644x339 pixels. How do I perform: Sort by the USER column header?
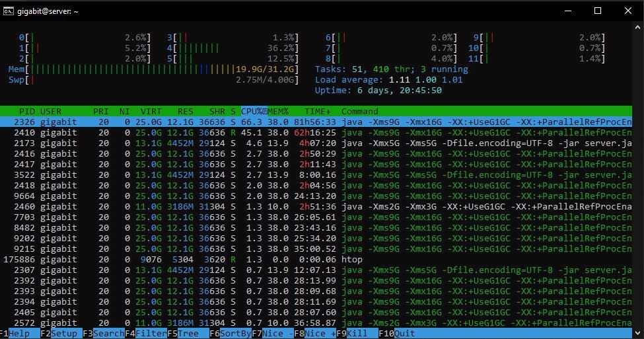point(51,112)
